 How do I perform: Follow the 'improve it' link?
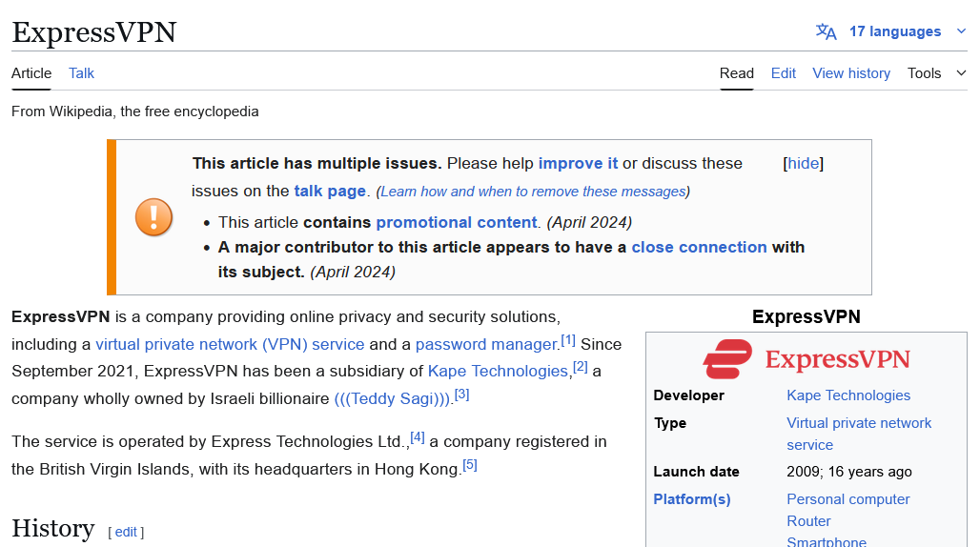click(578, 164)
